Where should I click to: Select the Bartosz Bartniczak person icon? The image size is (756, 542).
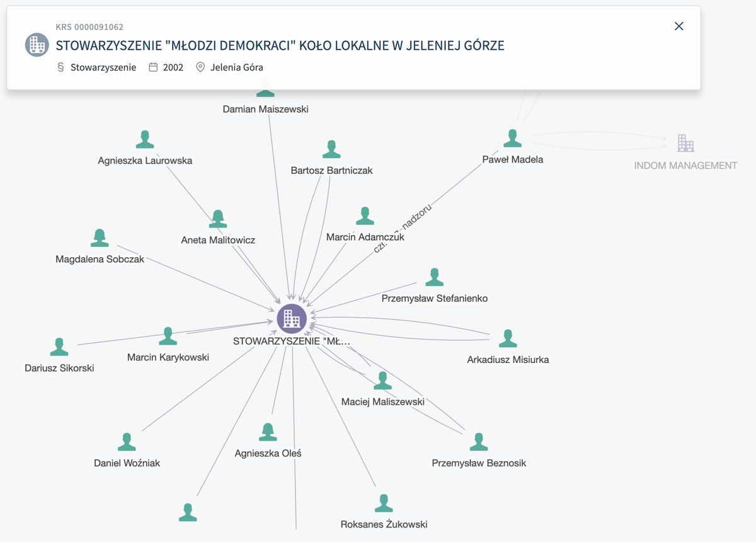click(x=331, y=149)
